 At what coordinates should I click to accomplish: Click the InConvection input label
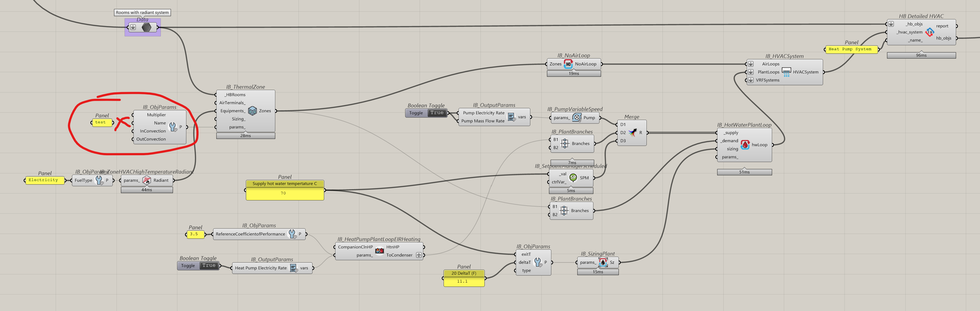tap(153, 131)
